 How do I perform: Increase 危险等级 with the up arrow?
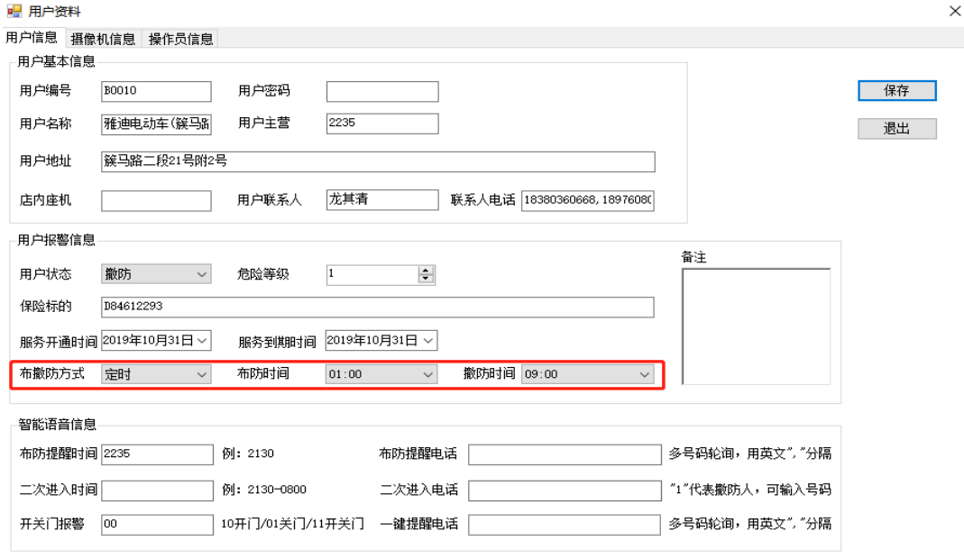coord(427,270)
